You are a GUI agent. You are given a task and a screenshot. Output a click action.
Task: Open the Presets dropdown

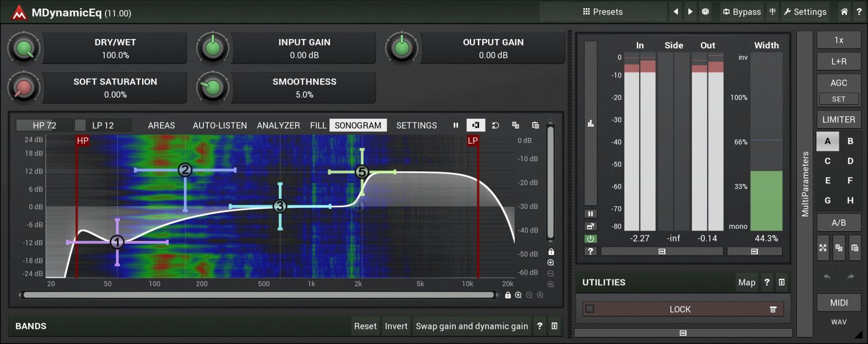point(602,11)
